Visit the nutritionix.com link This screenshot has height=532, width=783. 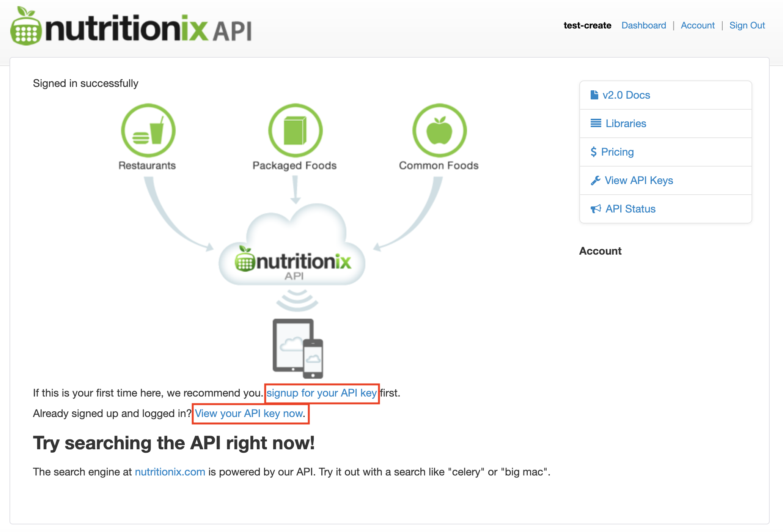point(170,472)
